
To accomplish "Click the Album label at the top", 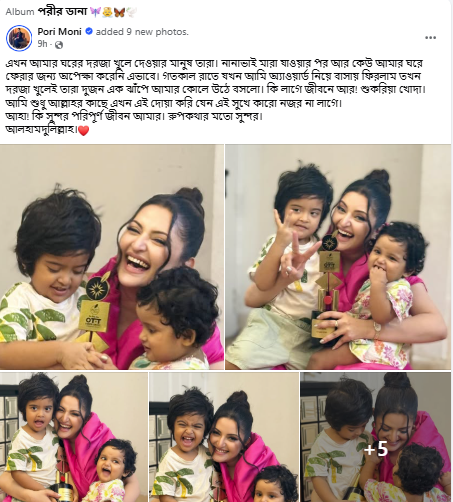I will [20, 12].
